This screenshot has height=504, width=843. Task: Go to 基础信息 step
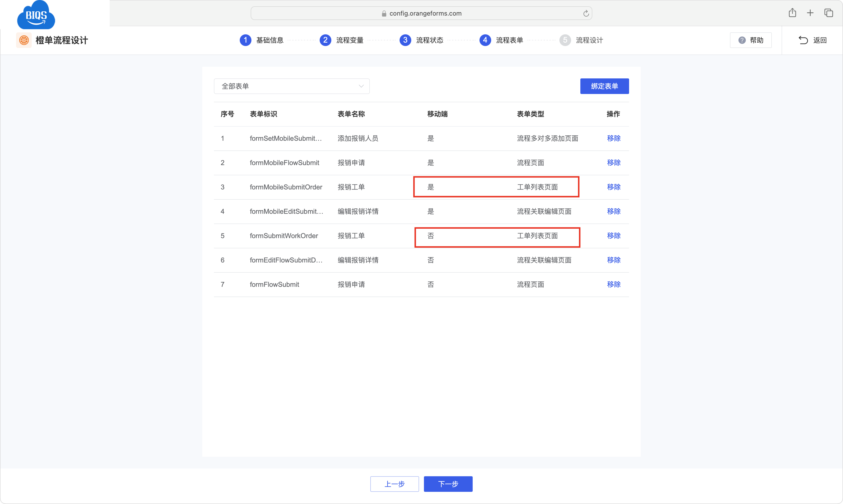click(270, 40)
